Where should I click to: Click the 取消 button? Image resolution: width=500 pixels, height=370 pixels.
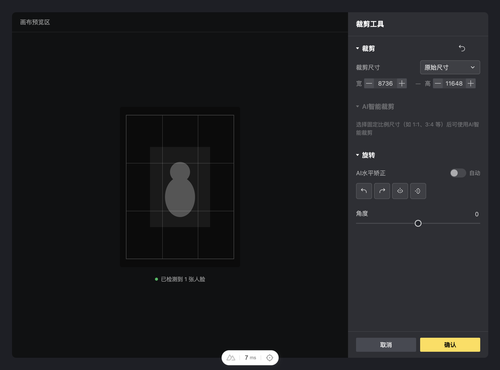(386, 345)
